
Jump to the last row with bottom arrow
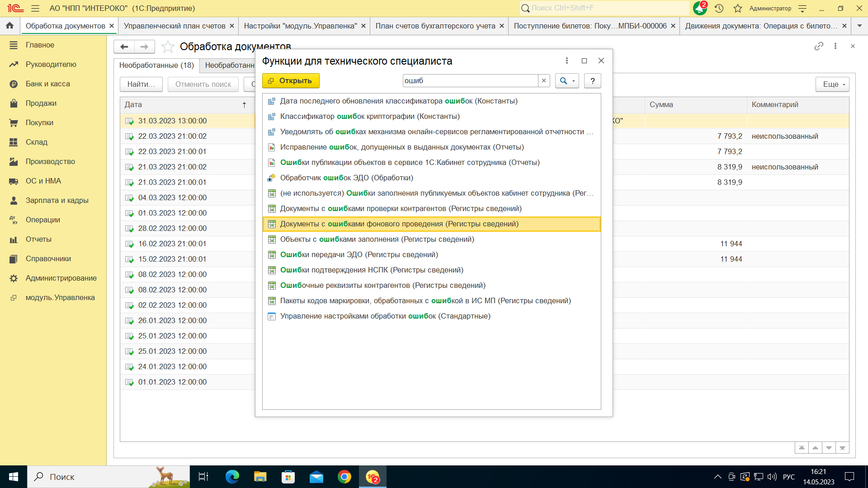pos(842,448)
